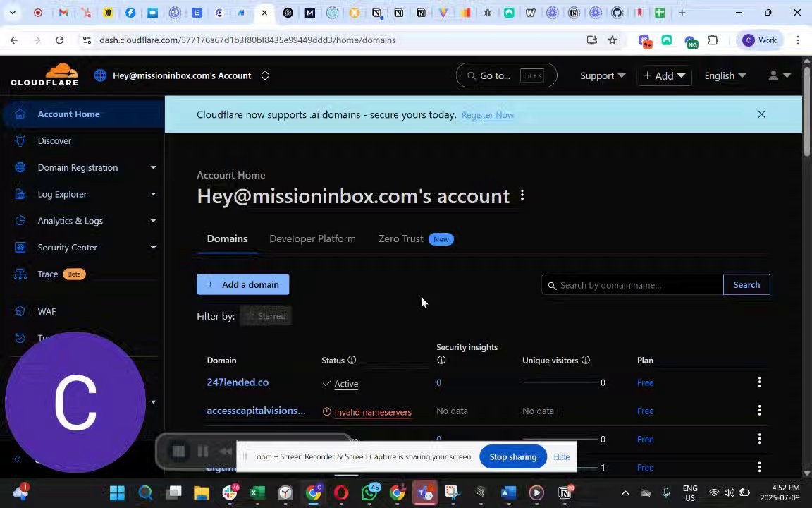Click the Unique visitors info icon
This screenshot has width=812, height=508.
586,361
